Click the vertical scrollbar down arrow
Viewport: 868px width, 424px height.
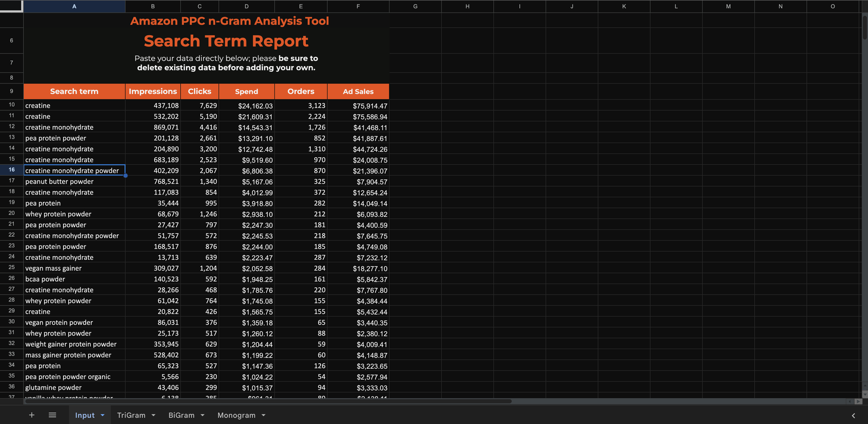coord(865,394)
